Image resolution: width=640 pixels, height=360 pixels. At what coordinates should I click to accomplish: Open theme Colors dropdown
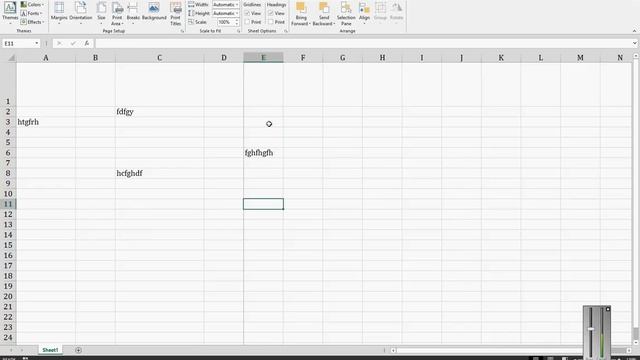click(x=32, y=4)
